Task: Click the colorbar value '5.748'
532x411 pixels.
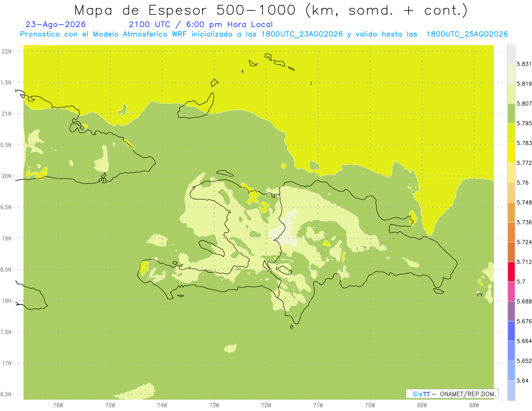Action: point(524,203)
